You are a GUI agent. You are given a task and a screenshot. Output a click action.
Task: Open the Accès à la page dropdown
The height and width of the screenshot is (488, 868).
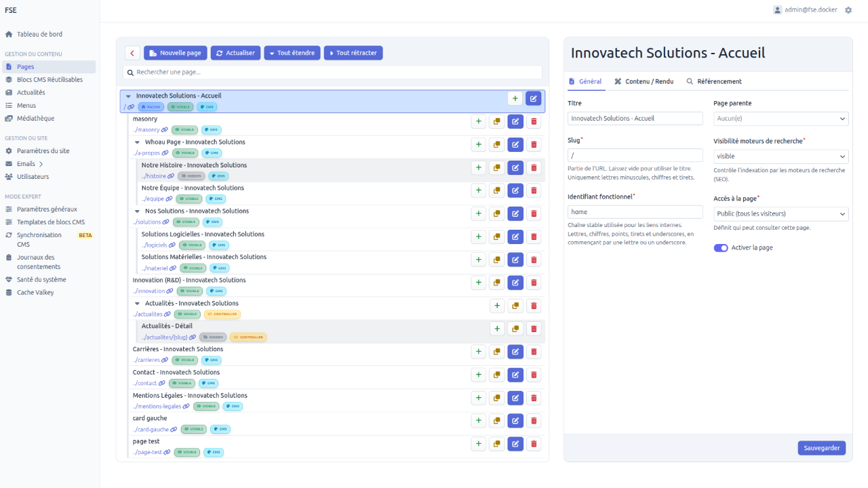pyautogui.click(x=781, y=214)
